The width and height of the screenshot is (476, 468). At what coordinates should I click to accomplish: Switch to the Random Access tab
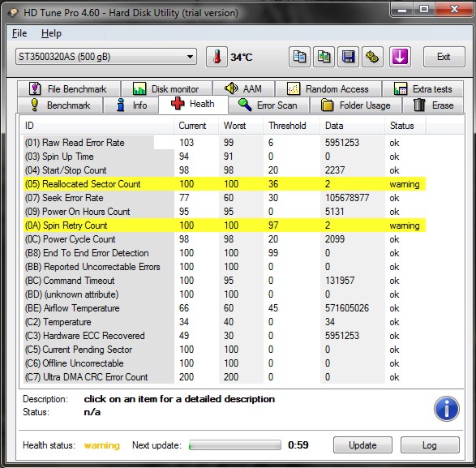coord(328,89)
